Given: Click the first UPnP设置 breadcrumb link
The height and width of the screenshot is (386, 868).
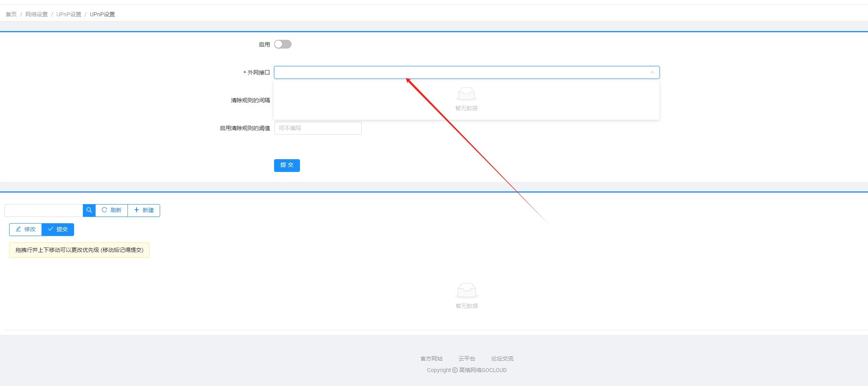Looking at the screenshot, I should [69, 14].
